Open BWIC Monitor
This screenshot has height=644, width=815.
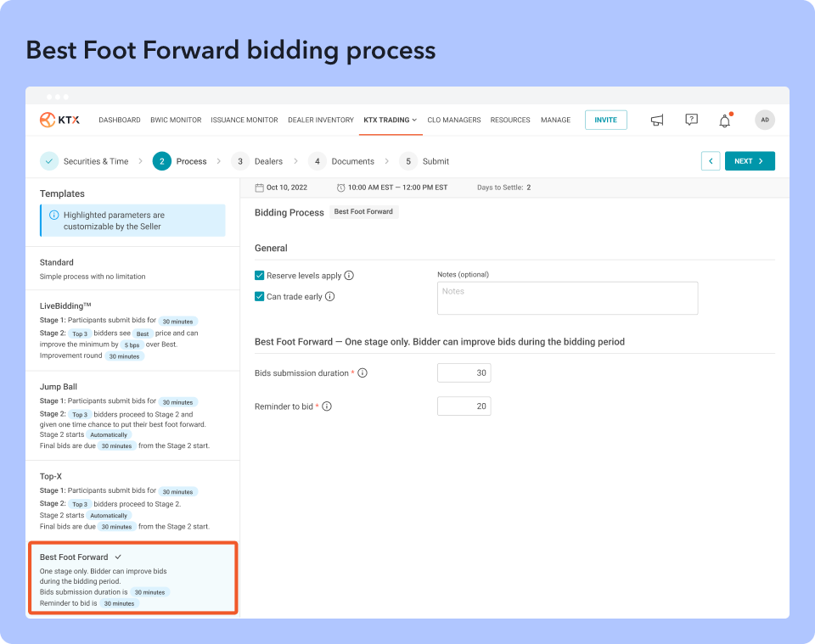pyautogui.click(x=176, y=120)
